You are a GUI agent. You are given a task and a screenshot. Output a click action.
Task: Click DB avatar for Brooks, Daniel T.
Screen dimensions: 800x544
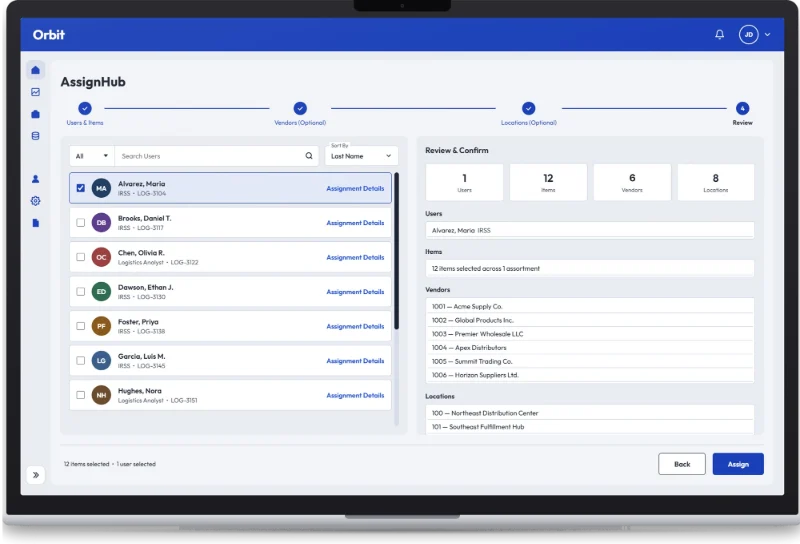click(101, 222)
